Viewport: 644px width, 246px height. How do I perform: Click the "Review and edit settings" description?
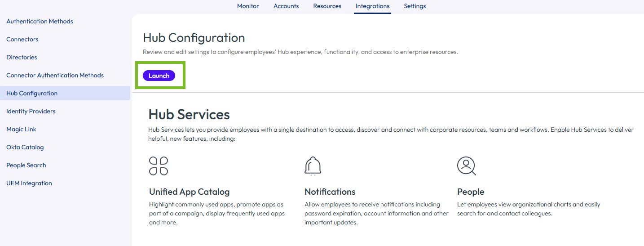[300, 52]
